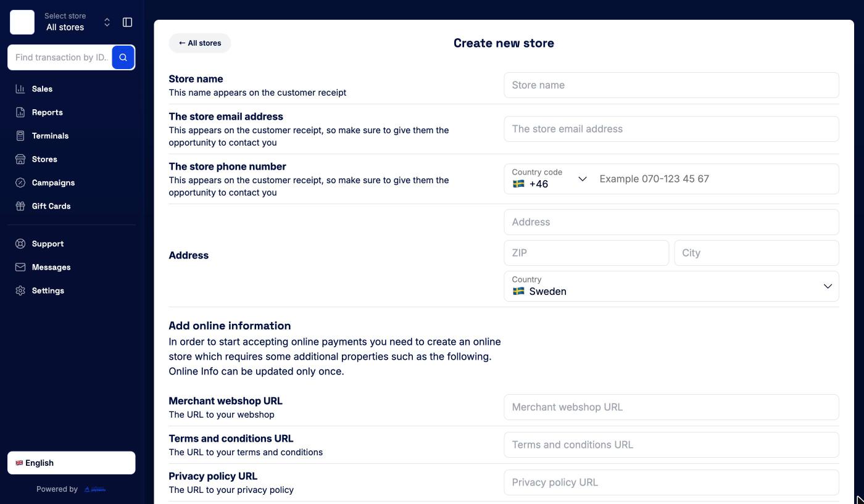864x504 pixels.
Task: Click the Settings gear icon
Action: tap(20, 291)
